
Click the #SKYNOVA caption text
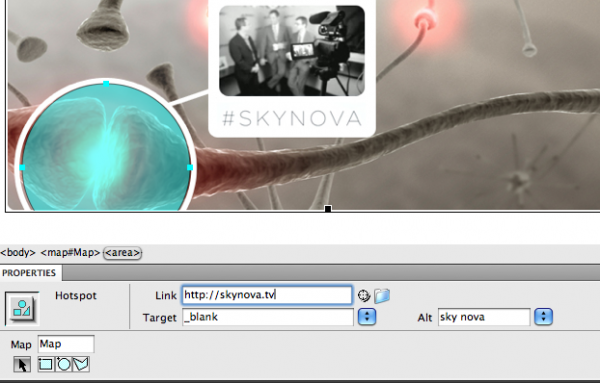click(x=292, y=118)
